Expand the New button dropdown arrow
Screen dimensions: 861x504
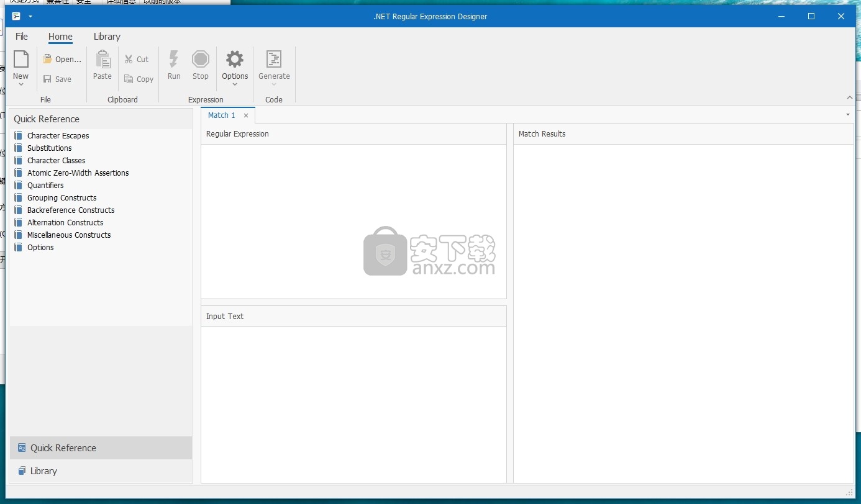[x=20, y=84]
